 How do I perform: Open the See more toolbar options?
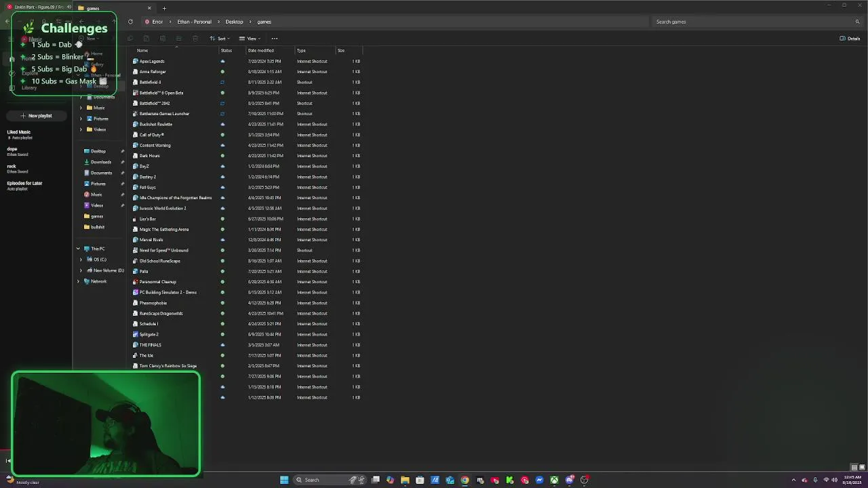(275, 39)
